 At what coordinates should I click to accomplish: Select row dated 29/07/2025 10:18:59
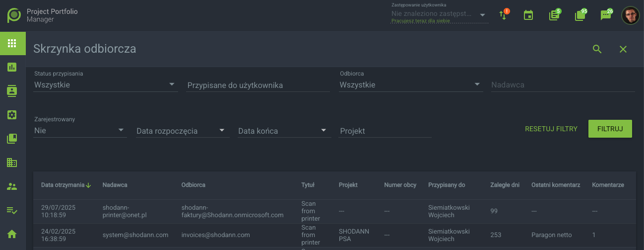[x=334, y=211]
